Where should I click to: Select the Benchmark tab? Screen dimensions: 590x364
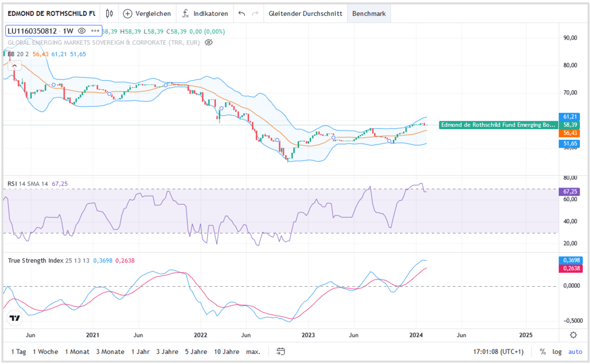[369, 14]
